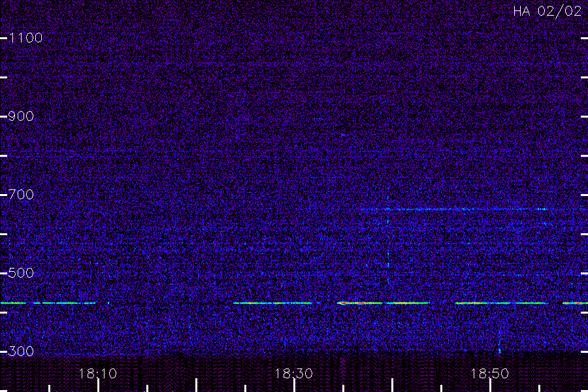Click the 300 frequency axis label

pyautogui.click(x=22, y=351)
